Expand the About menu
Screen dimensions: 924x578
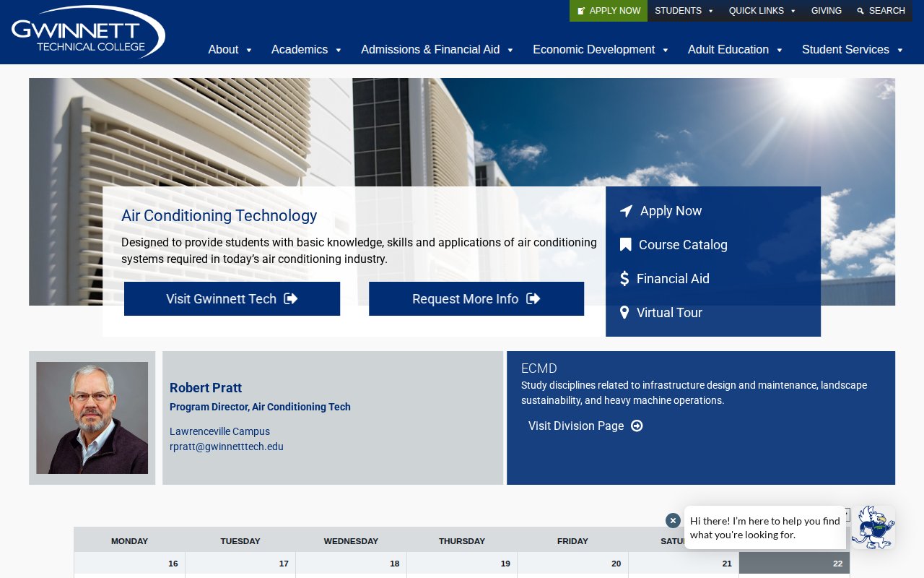coord(230,50)
